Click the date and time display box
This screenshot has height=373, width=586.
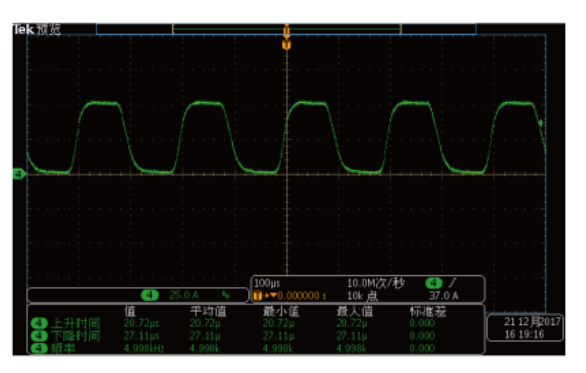pos(525,327)
